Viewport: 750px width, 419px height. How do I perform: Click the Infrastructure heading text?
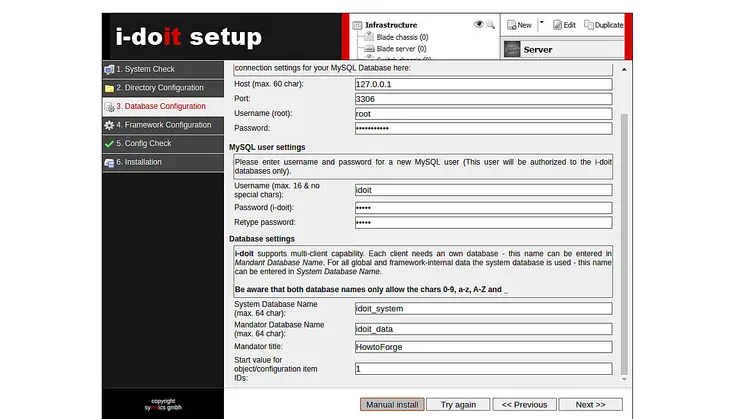[x=391, y=25]
